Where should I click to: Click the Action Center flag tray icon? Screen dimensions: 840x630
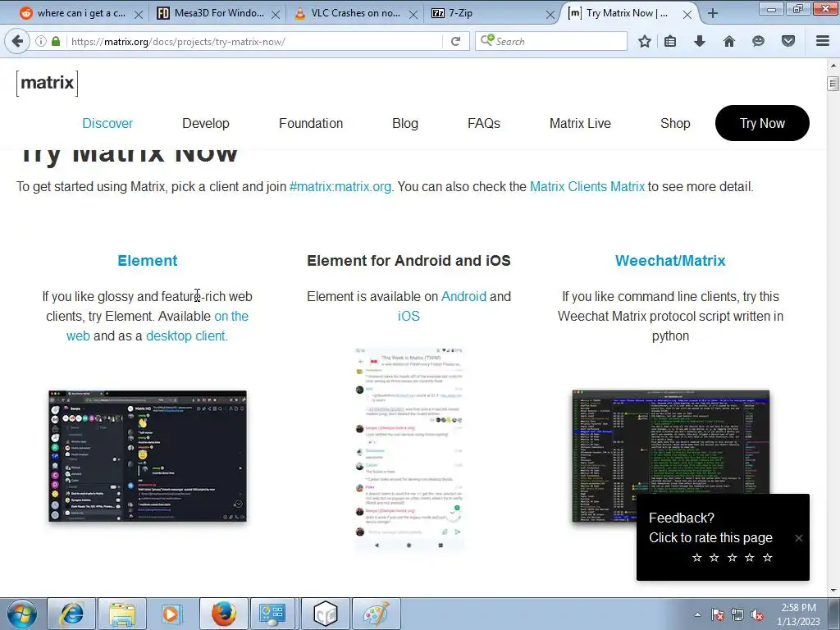tap(718, 614)
